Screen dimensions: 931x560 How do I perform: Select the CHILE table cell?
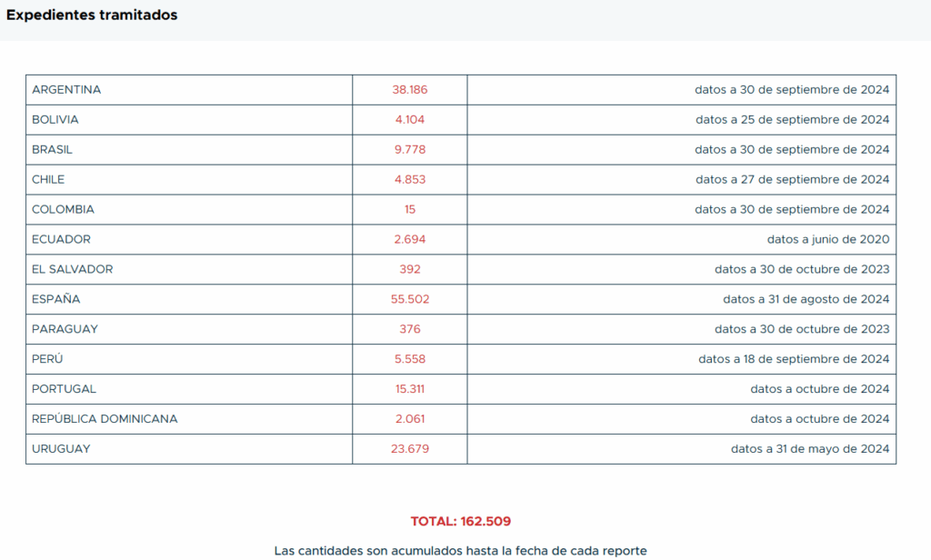189,179
